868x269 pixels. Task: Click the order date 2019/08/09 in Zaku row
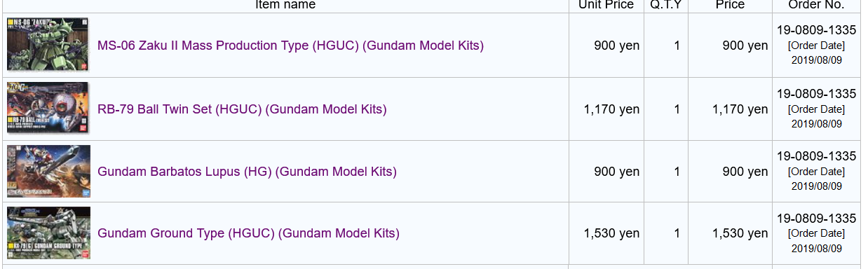click(817, 60)
